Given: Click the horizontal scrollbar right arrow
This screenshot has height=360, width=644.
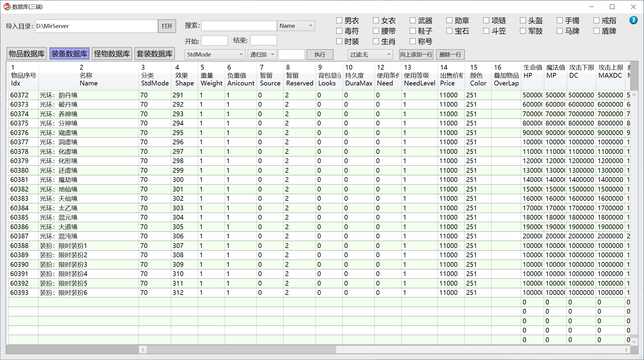Looking at the screenshot, I should 626,350.
